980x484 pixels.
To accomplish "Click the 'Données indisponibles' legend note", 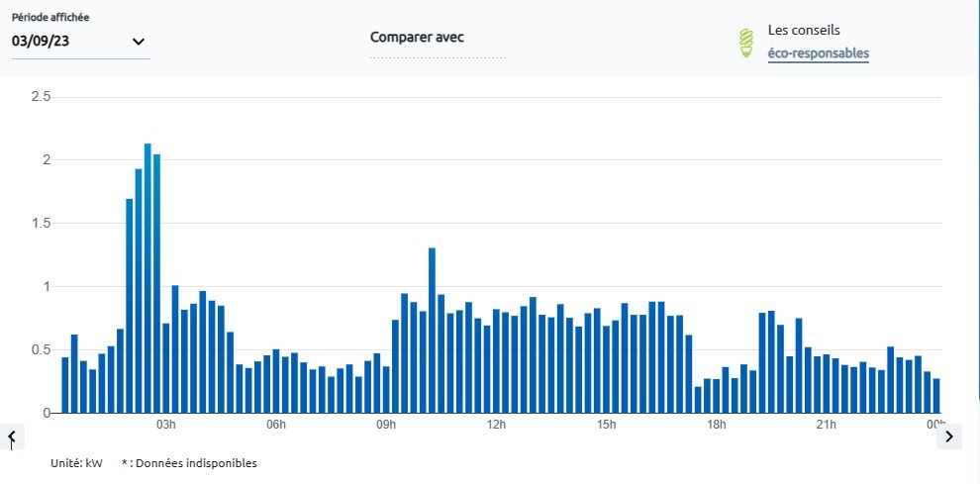I will (194, 463).
